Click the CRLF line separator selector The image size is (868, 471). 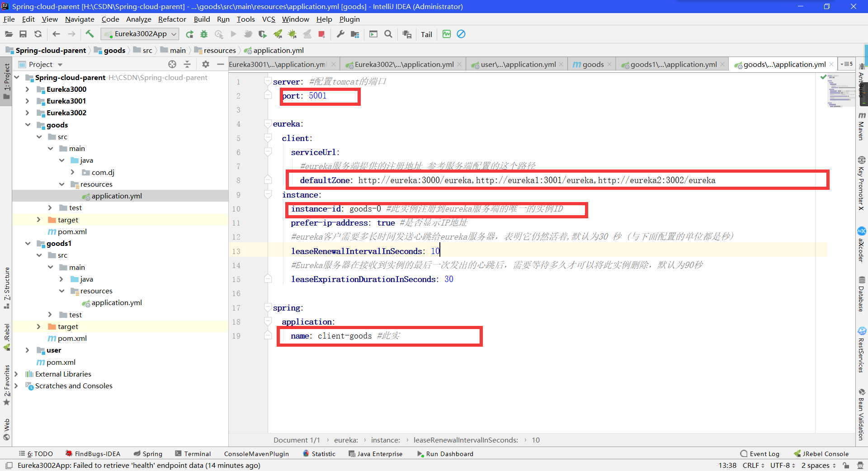753,465
